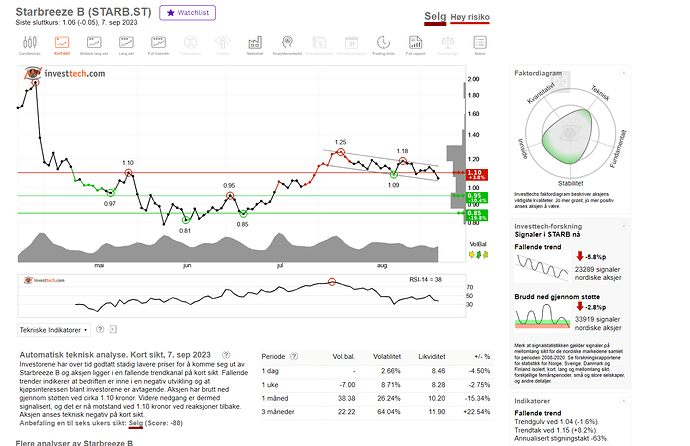This screenshot has width=690, height=446.
Task: Click the Selg link in recommendation line
Action: 136,423
